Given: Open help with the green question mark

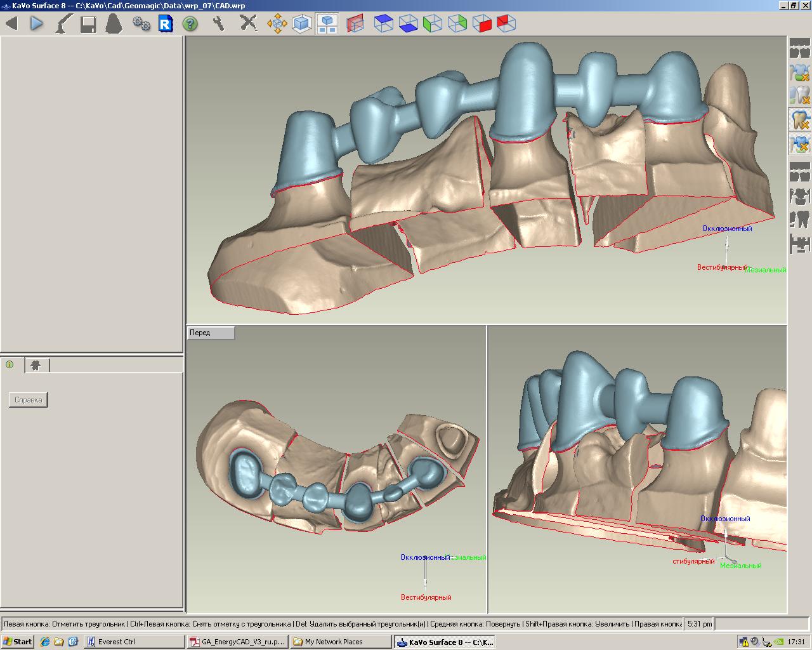Looking at the screenshot, I should (190, 24).
